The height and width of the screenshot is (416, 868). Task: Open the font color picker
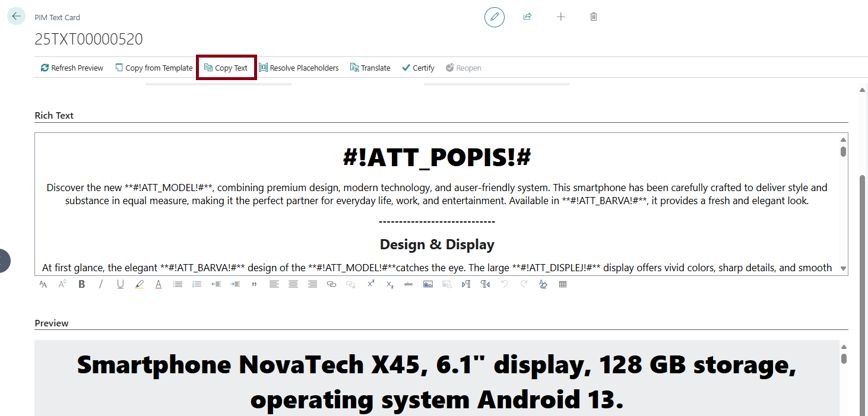coord(158,284)
